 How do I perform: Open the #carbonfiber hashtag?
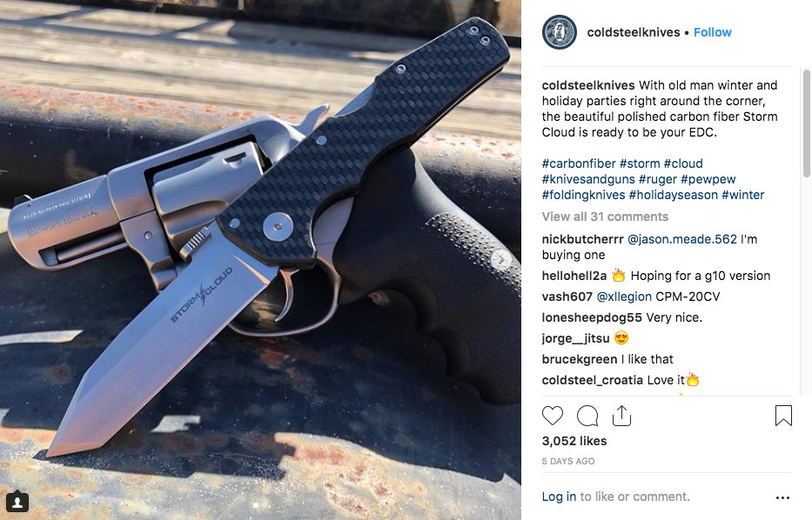[579, 163]
